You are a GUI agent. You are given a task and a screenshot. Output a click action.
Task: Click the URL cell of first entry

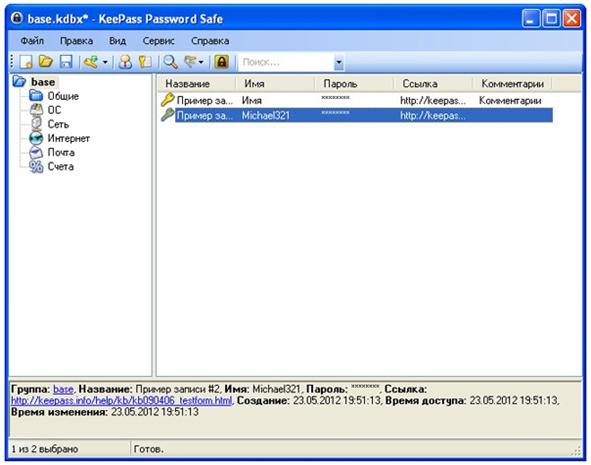[x=433, y=101]
